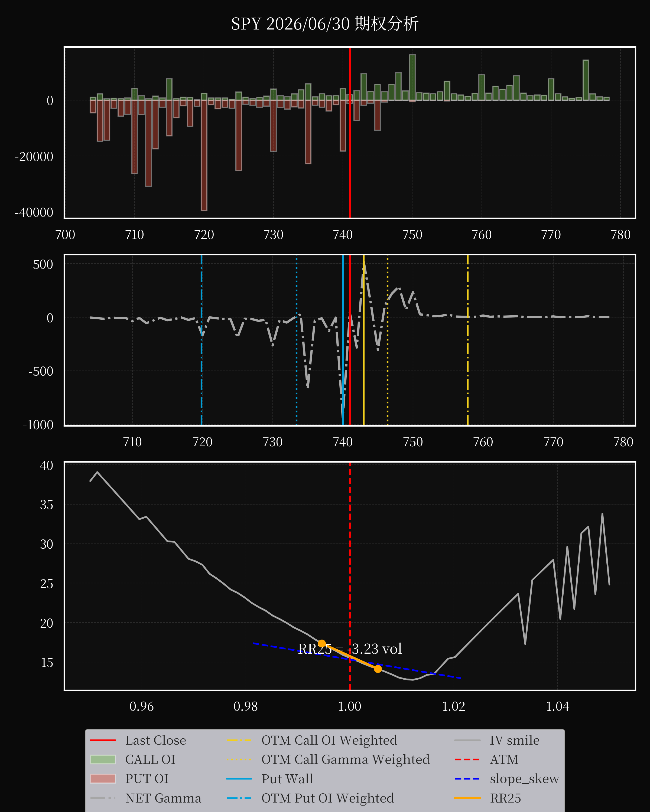This screenshot has height=812, width=650.
Task: Click the '40' y-axis label in IV chart
Action: tap(47, 466)
